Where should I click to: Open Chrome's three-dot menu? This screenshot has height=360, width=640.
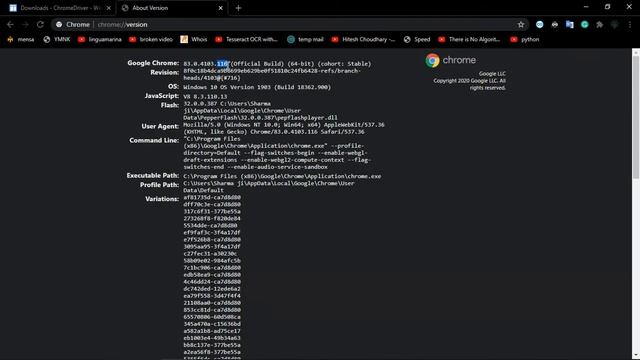pos(629,24)
